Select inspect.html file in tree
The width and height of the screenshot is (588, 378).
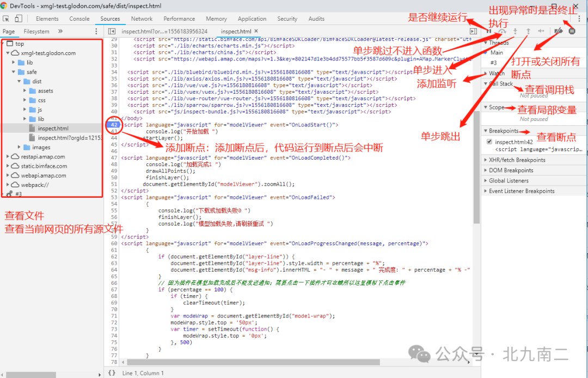[x=53, y=128]
